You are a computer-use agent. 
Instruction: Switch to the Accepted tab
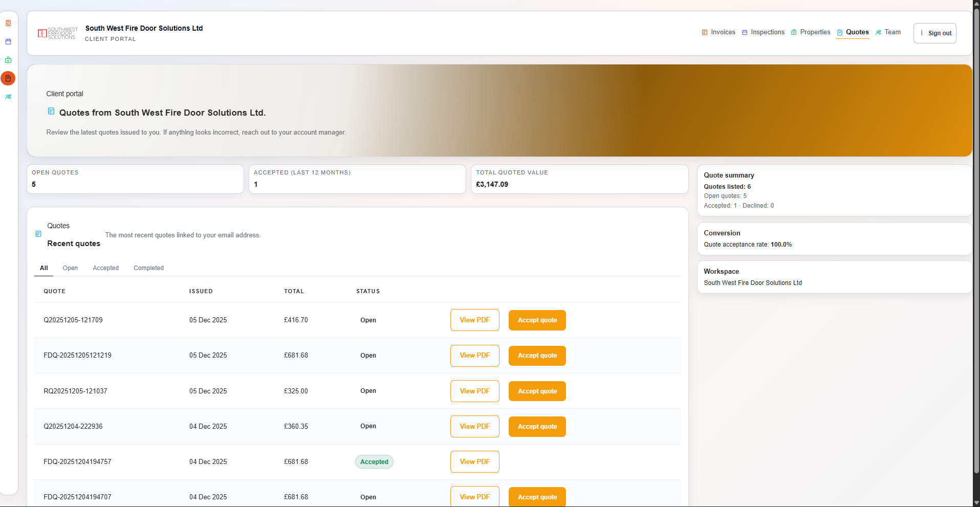coord(105,268)
